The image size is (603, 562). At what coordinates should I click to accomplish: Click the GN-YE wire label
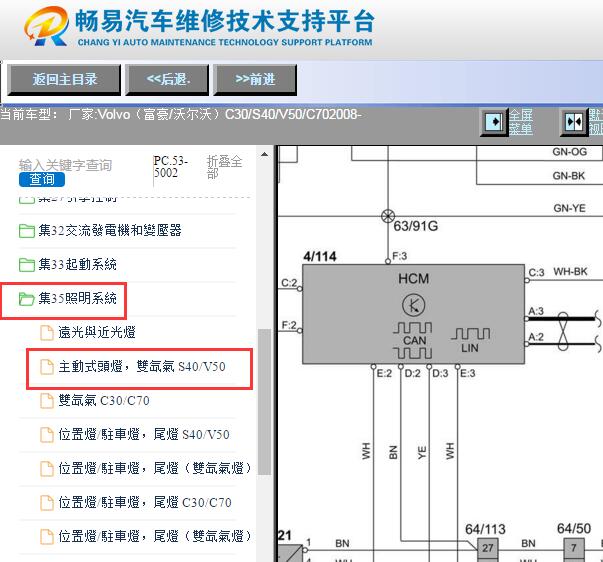tap(570, 208)
